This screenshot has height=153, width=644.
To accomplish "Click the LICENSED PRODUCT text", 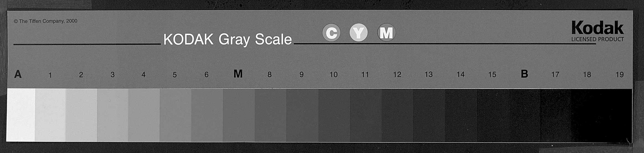I will (x=597, y=39).
